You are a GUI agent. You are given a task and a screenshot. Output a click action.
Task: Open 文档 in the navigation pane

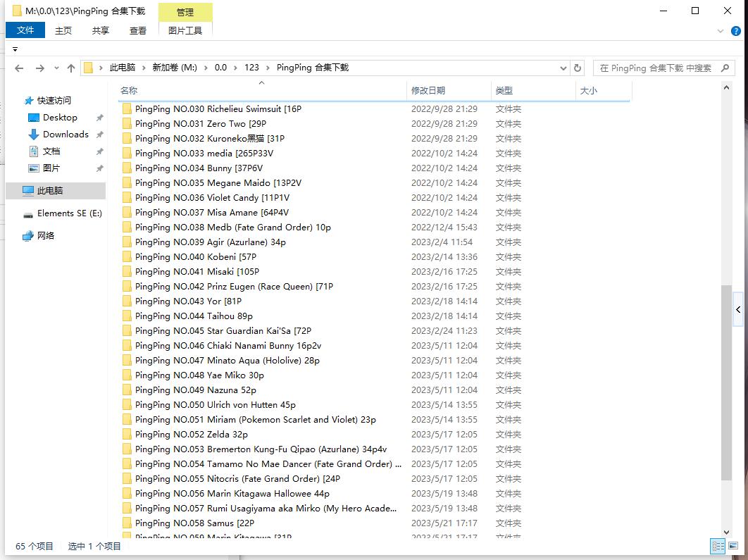click(x=51, y=151)
